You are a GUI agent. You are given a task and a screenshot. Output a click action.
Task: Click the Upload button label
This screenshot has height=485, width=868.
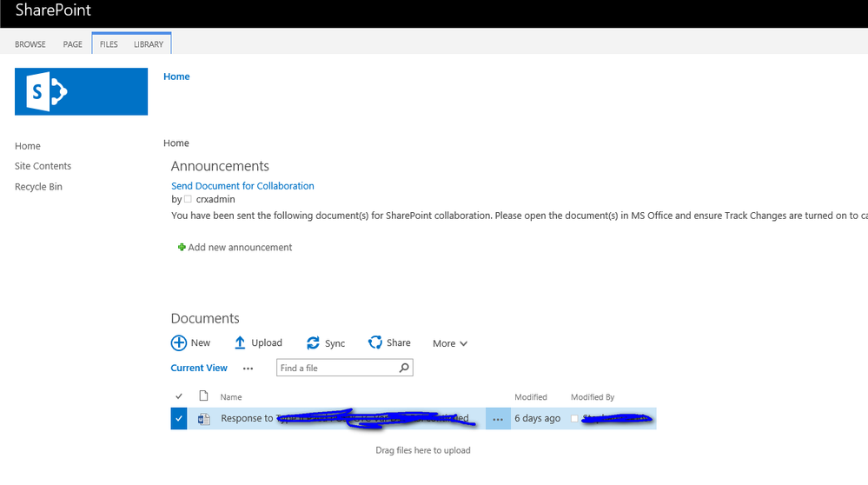click(267, 342)
